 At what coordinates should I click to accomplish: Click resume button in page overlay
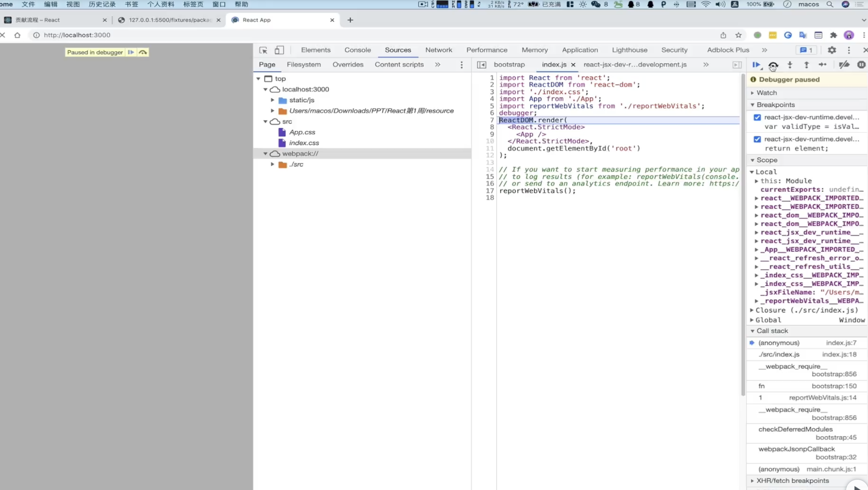click(x=131, y=52)
